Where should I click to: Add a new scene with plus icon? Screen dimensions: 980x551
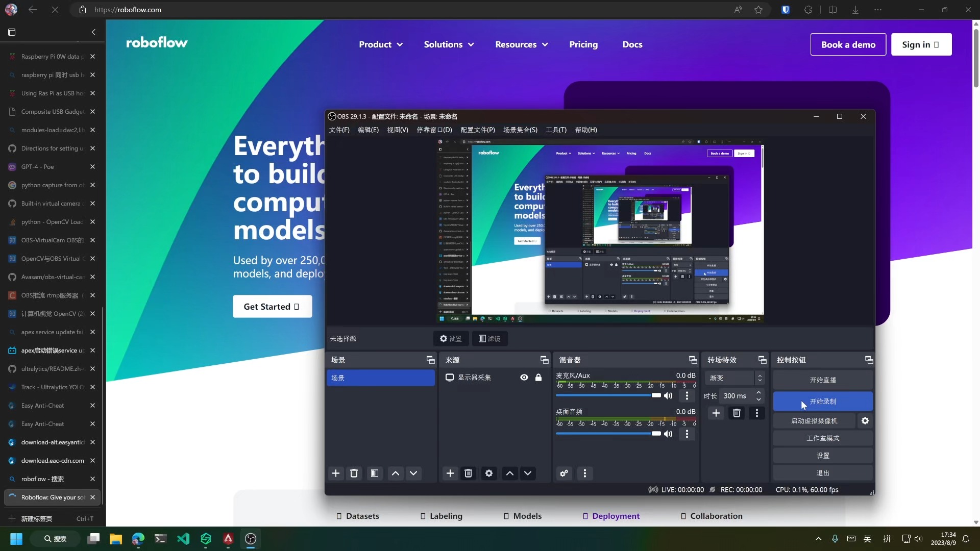[336, 473]
